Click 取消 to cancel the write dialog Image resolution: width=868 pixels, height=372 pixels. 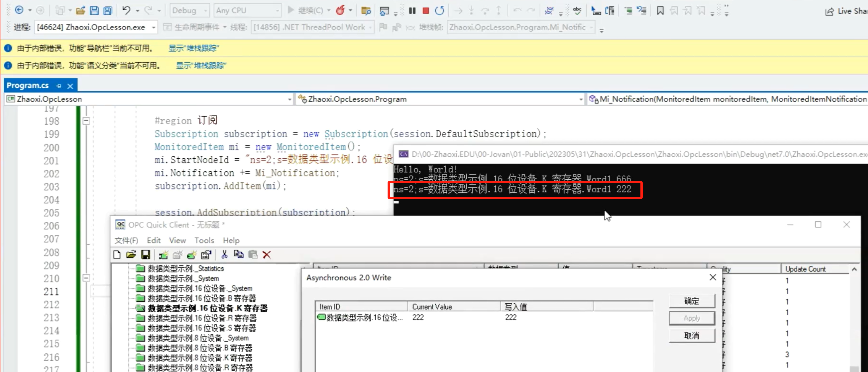(691, 336)
